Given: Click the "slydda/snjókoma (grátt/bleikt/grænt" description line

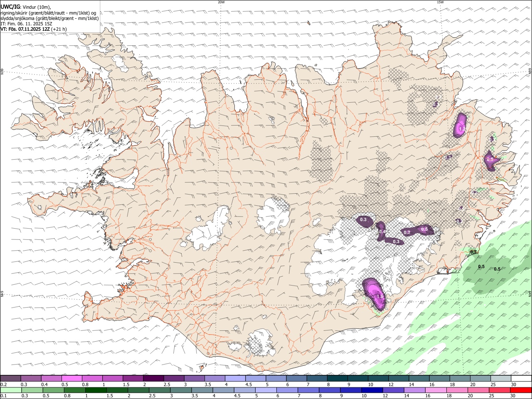Looking at the screenshot, I should [49, 18].
